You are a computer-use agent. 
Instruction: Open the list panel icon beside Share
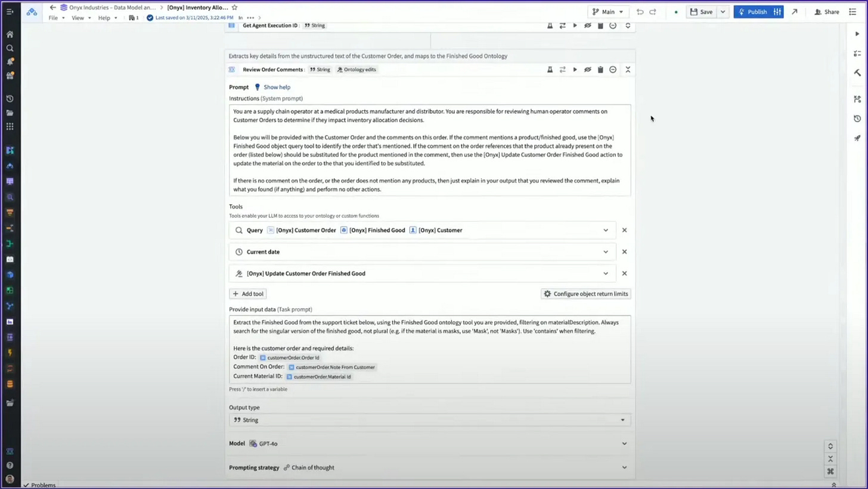[852, 12]
